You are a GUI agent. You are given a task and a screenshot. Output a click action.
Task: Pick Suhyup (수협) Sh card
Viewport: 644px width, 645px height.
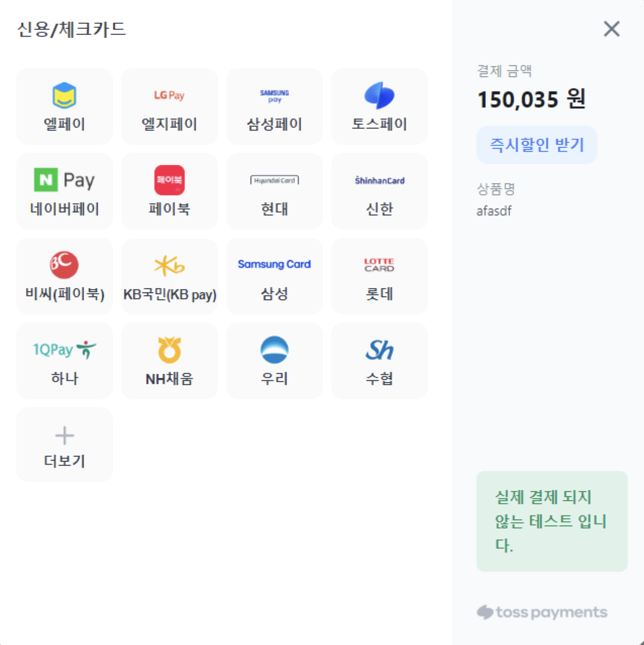[380, 361]
